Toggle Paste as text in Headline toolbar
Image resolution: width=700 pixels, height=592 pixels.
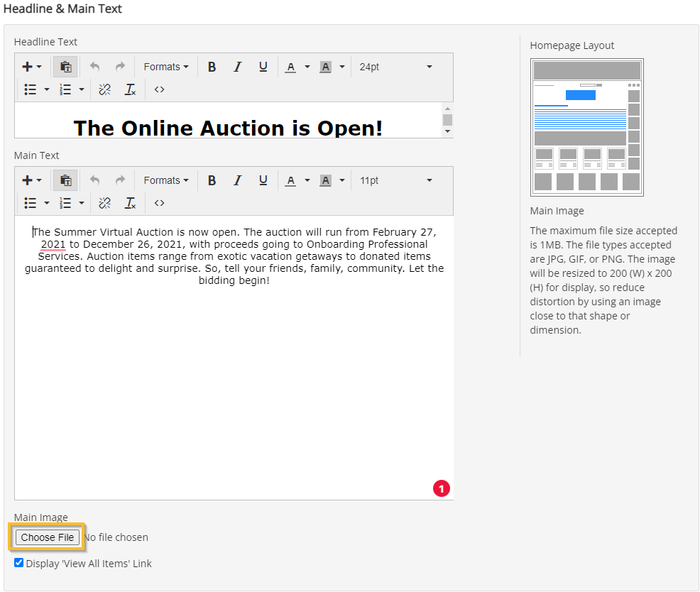65,67
